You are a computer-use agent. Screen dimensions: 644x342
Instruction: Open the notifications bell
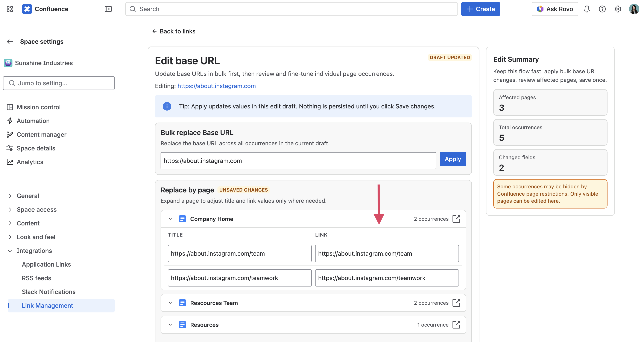(x=587, y=9)
